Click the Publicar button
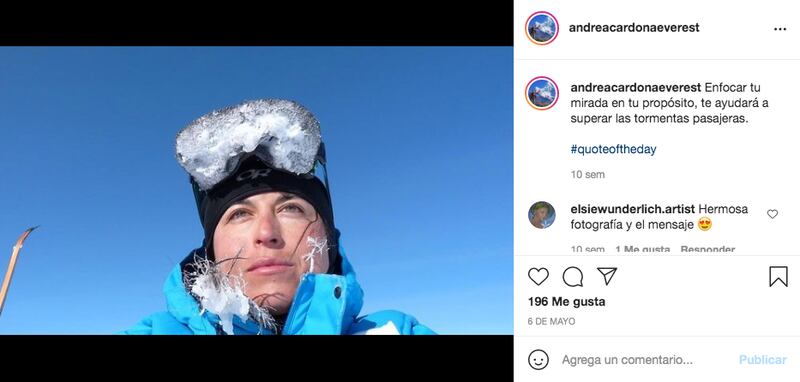 (763, 360)
